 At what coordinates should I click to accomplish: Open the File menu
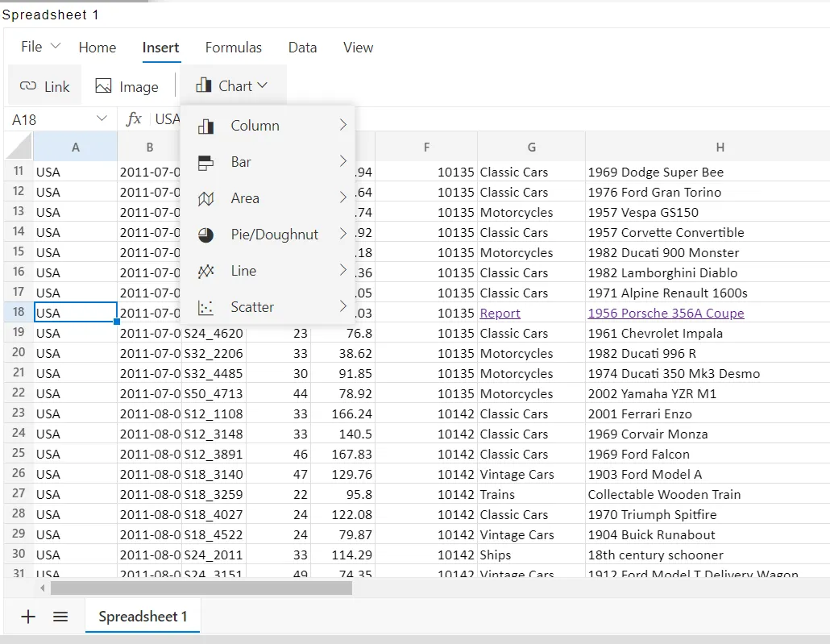(x=41, y=47)
